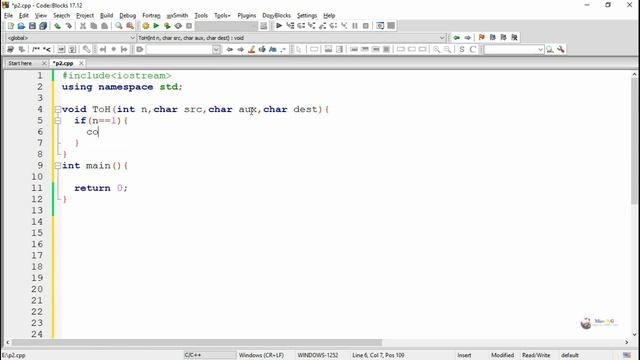
Task: Open the Help menu
Action: pos(329,16)
